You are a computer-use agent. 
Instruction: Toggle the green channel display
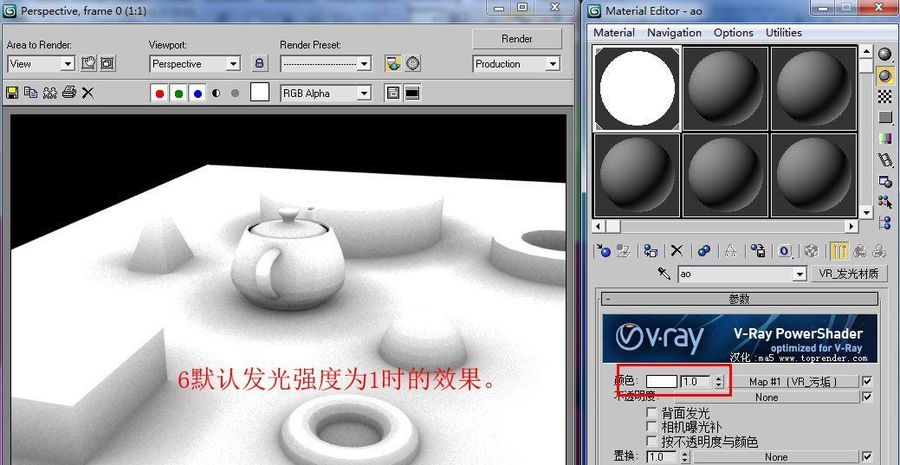[179, 93]
